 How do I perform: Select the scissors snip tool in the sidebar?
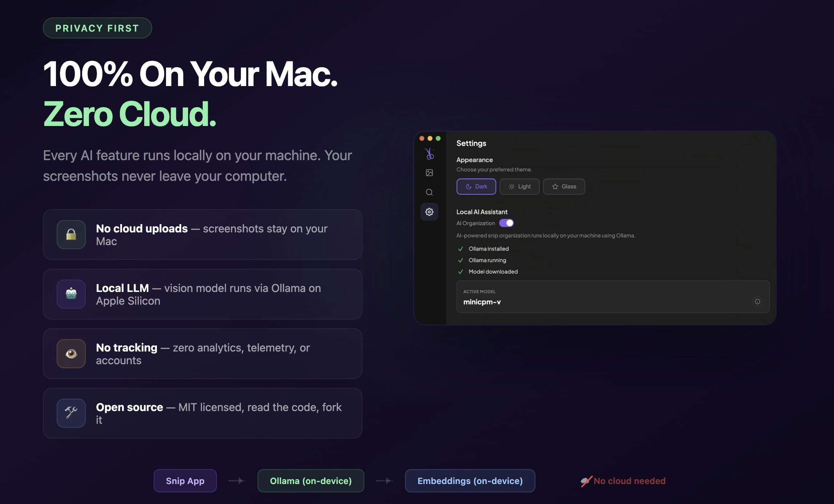429,154
